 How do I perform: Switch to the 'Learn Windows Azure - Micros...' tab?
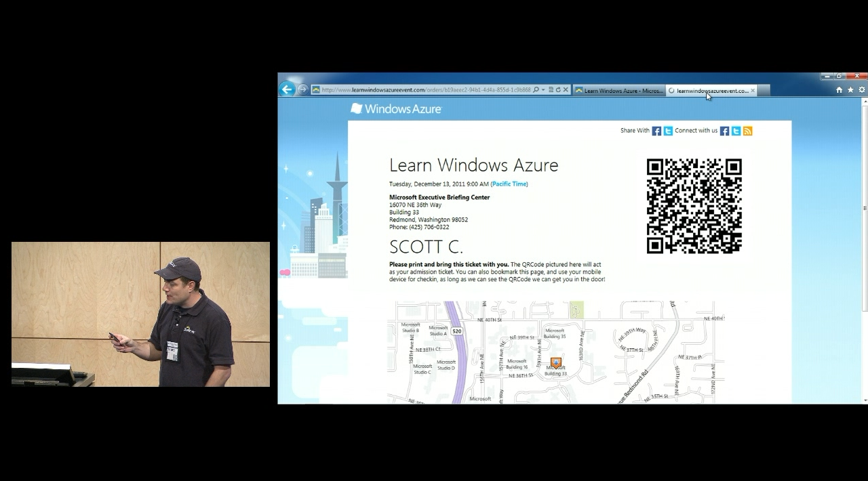click(619, 90)
